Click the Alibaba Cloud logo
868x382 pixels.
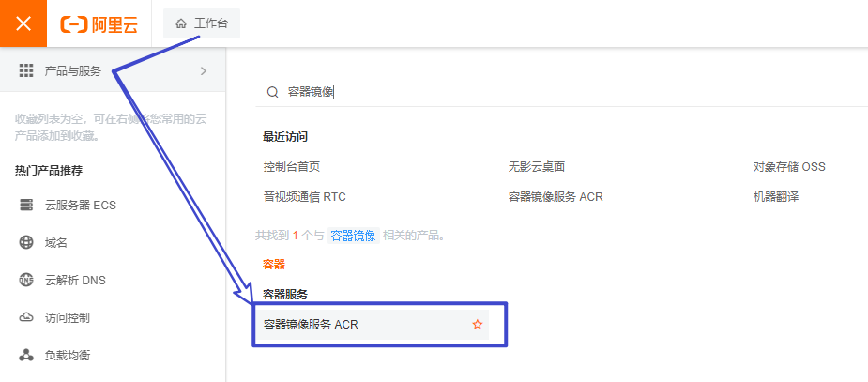(99, 24)
